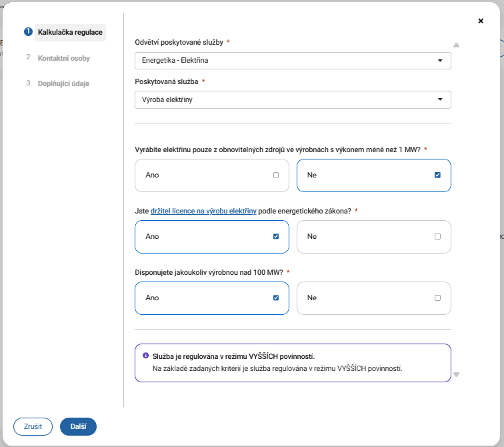Click the step 1 circle icon

(28, 31)
